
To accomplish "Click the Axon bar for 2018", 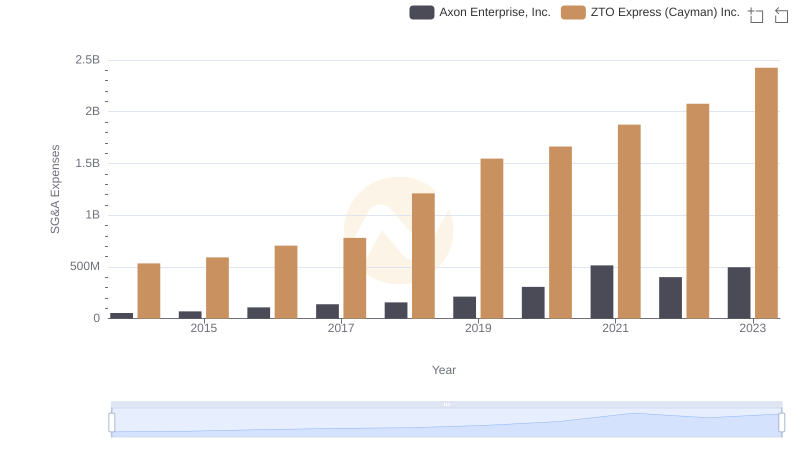I will point(396,311).
